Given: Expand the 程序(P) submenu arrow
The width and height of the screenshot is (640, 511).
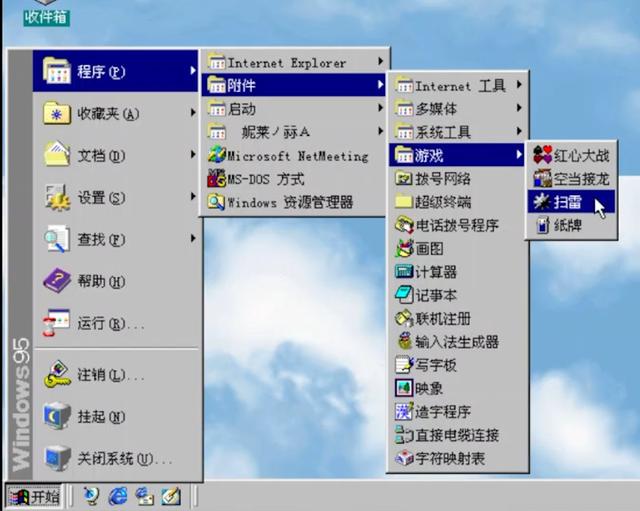Looking at the screenshot, I should coord(193,71).
